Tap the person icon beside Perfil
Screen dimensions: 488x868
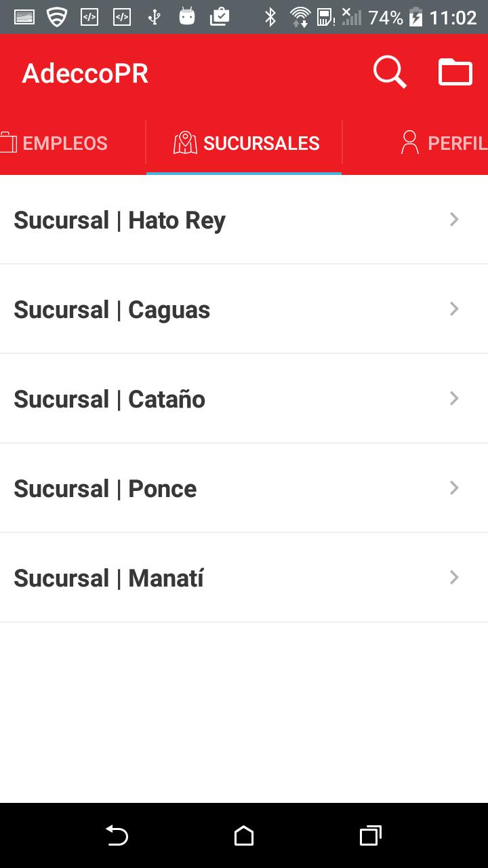[409, 143]
